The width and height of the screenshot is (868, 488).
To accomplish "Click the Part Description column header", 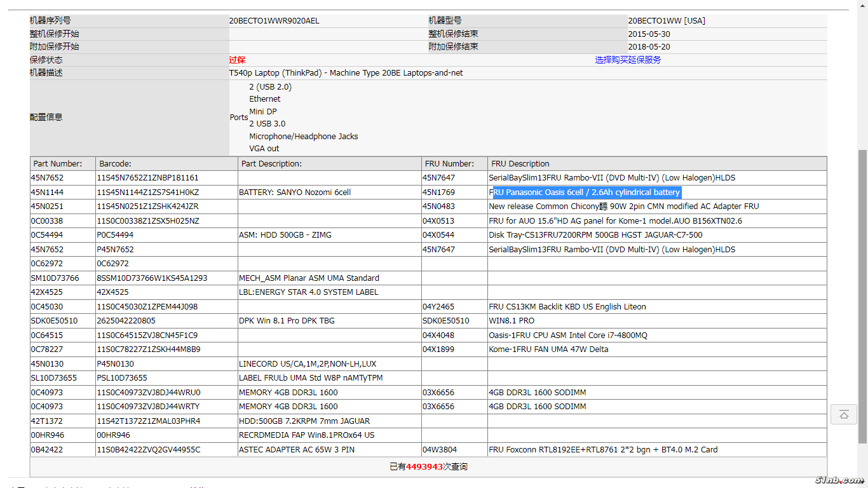I will 271,164.
